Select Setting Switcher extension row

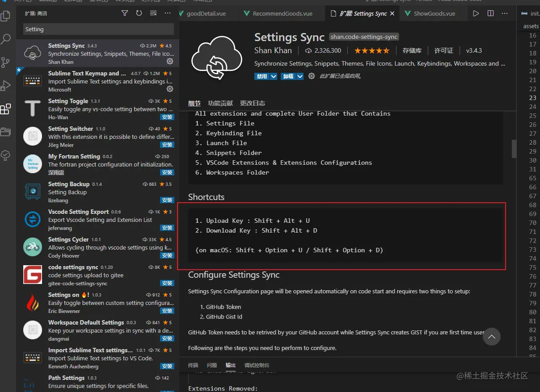click(x=98, y=136)
